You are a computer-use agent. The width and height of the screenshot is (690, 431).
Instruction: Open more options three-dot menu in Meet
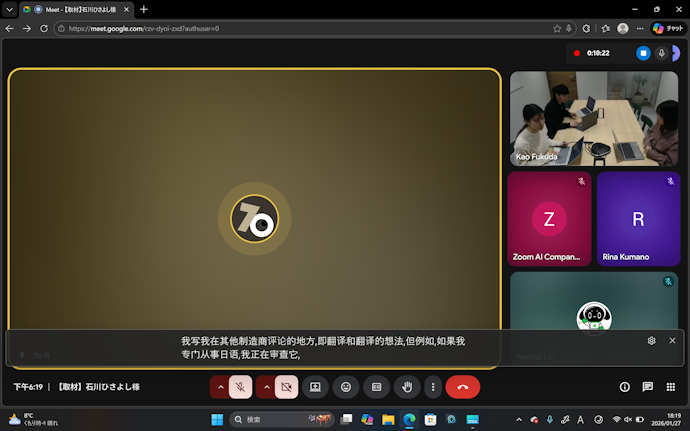tap(433, 387)
